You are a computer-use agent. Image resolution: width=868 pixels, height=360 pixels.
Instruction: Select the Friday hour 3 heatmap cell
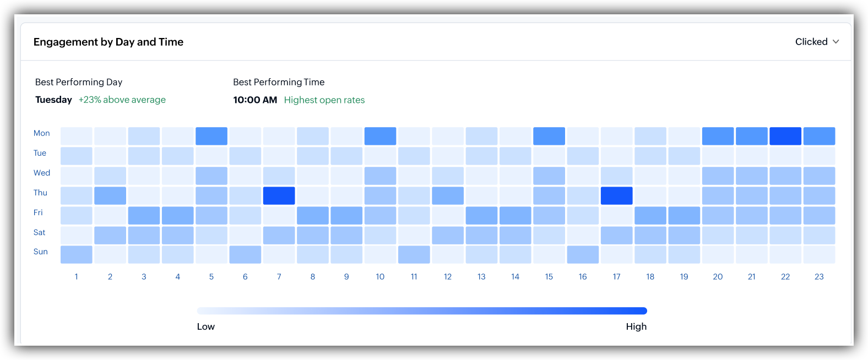[144, 215]
